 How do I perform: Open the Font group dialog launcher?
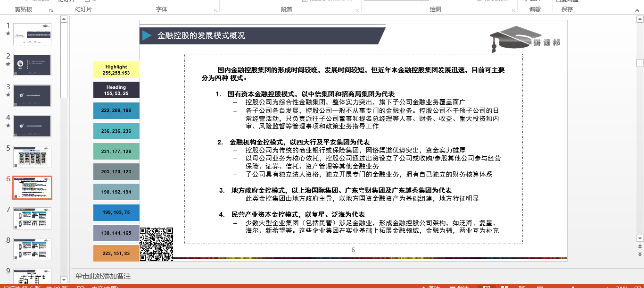pos(216,10)
